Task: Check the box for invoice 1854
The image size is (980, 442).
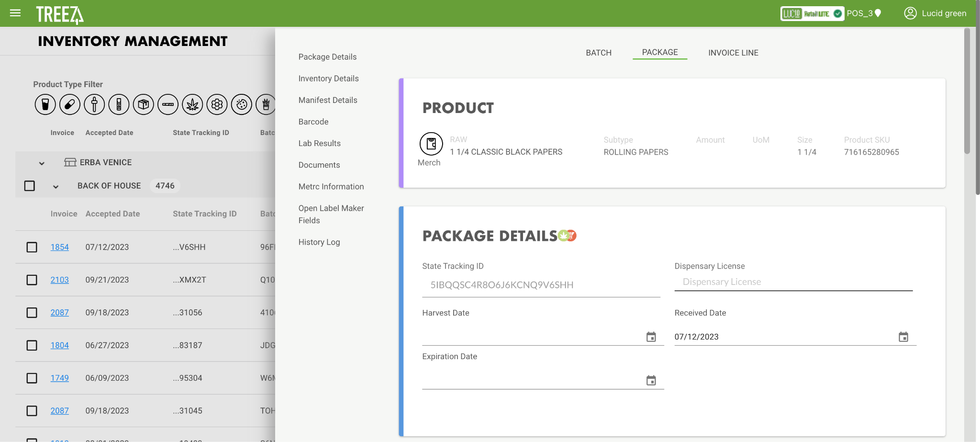Action: click(32, 247)
